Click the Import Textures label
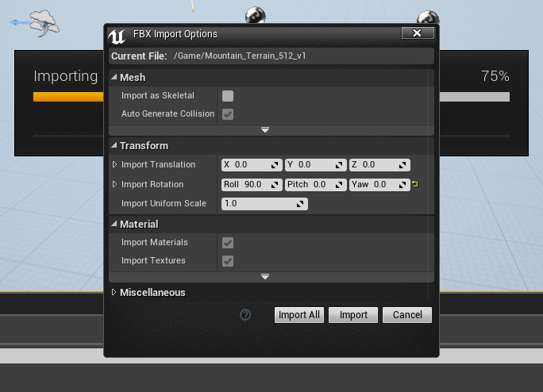Viewport: 543px width, 392px height. click(153, 260)
